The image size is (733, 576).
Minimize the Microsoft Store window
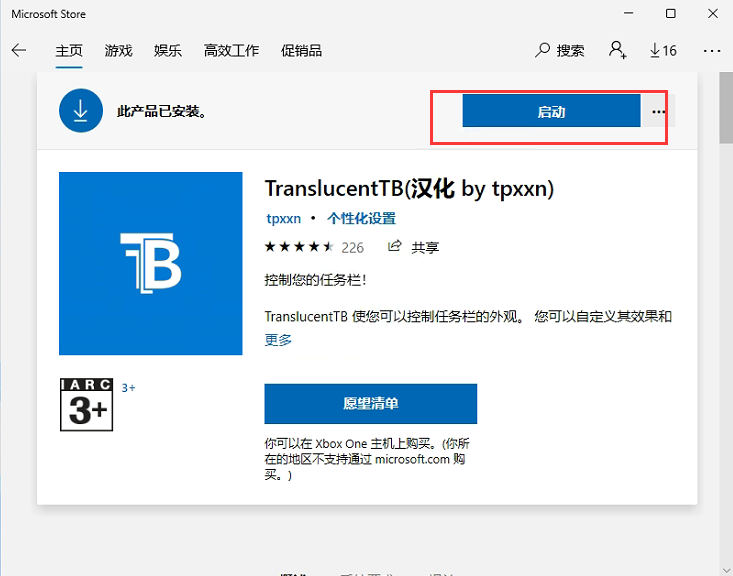[629, 14]
